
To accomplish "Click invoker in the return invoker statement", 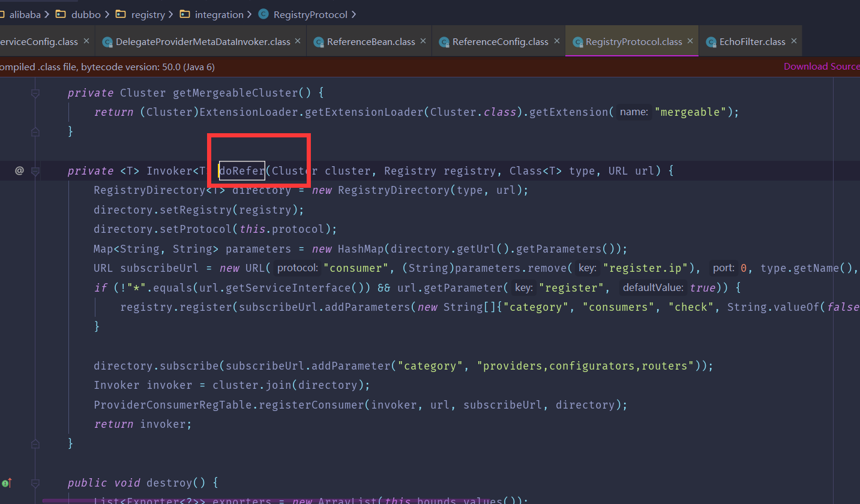I will [x=163, y=424].
